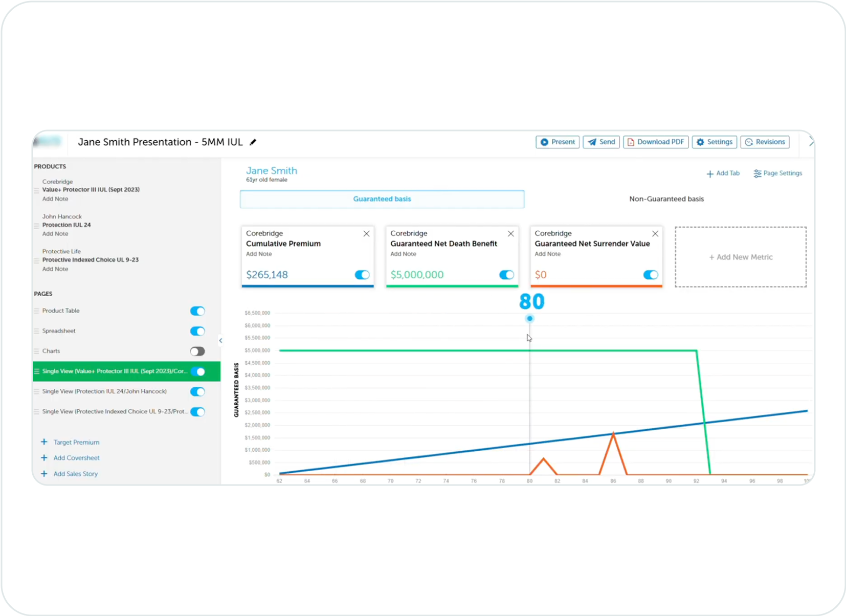Screen dimensions: 846x616
Task: Grab drag handle beside Protection IUL 24 product
Action: [36, 226]
